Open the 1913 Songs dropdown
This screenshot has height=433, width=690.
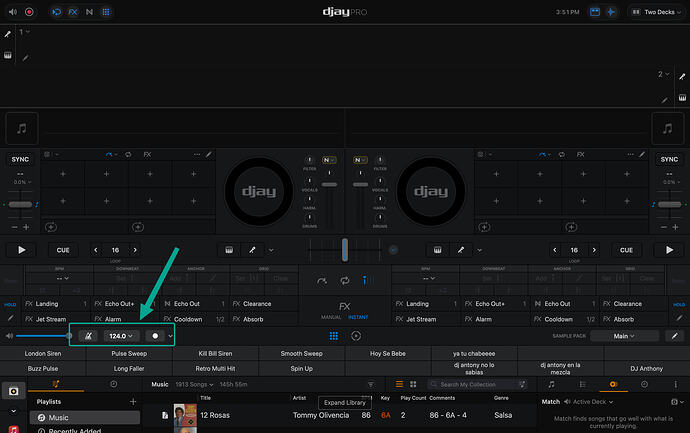coord(194,384)
